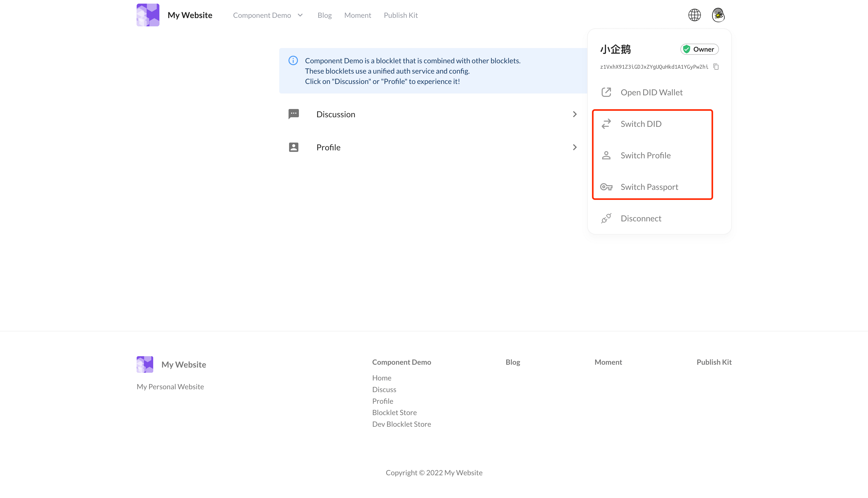Open Profile using right chevron arrow
868x498 pixels.
pos(575,147)
